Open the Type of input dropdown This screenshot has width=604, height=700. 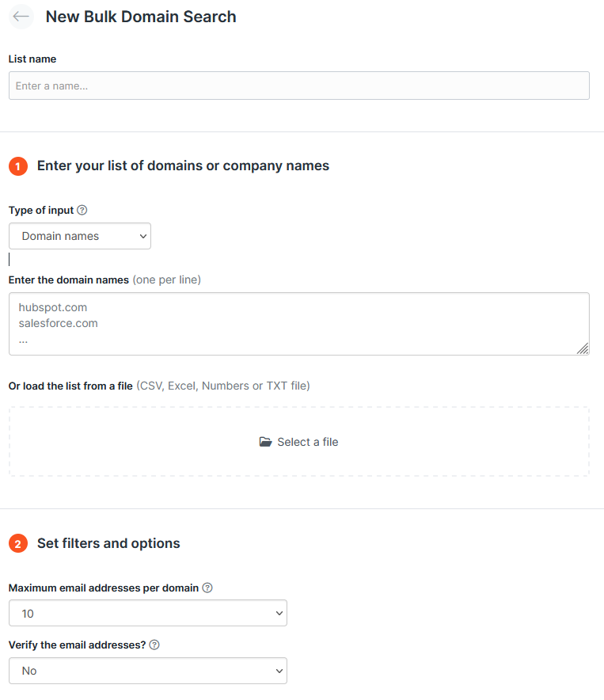[80, 236]
